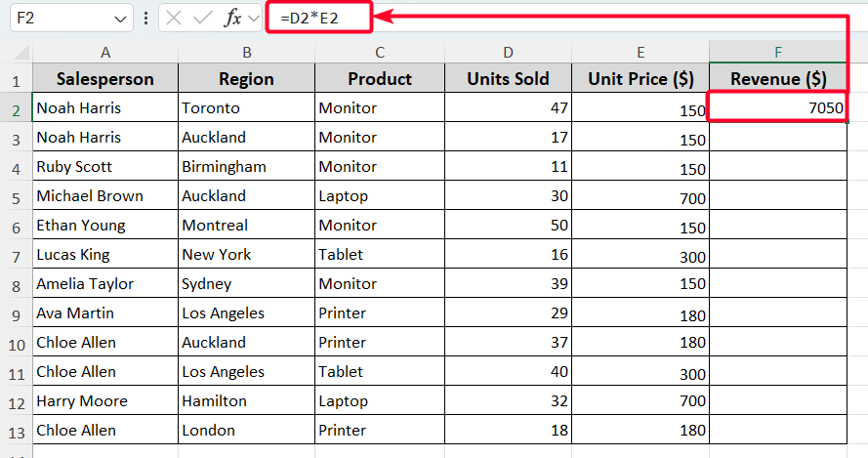Viewport: 868px width, 458px height.
Task: Select column D header
Action: (508, 52)
